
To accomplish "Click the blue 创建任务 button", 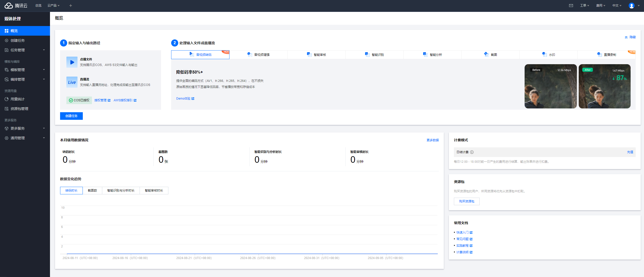I will coord(71,116).
